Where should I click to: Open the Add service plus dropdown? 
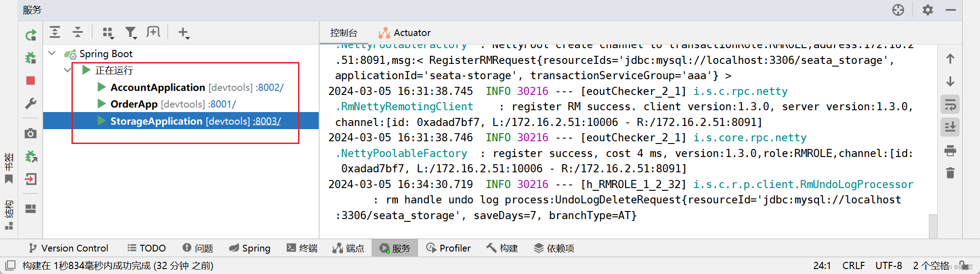[184, 32]
